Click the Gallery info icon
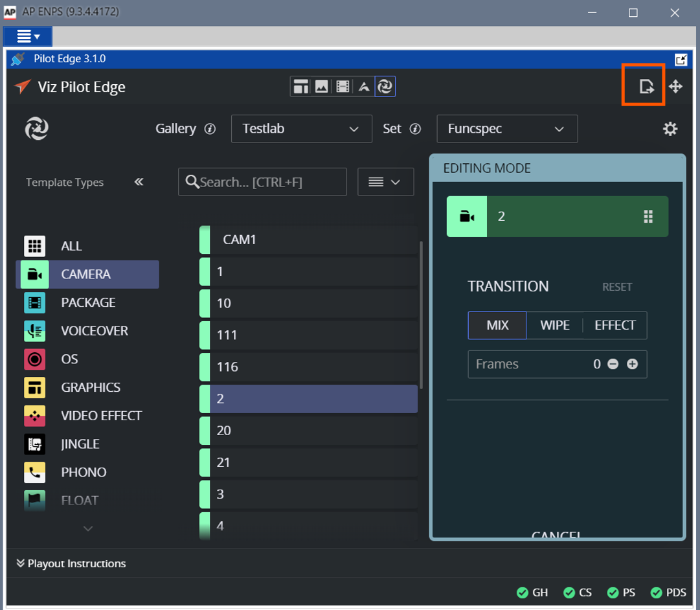The height and width of the screenshot is (610, 700). click(210, 129)
